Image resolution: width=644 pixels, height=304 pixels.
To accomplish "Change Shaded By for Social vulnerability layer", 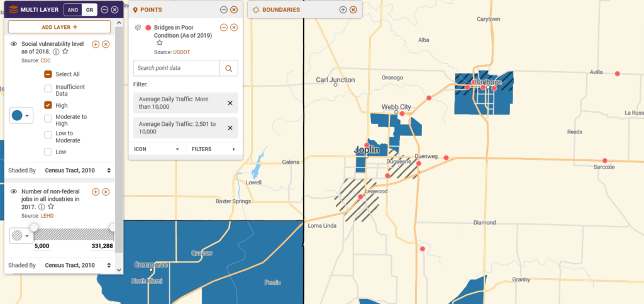I will click(x=77, y=170).
